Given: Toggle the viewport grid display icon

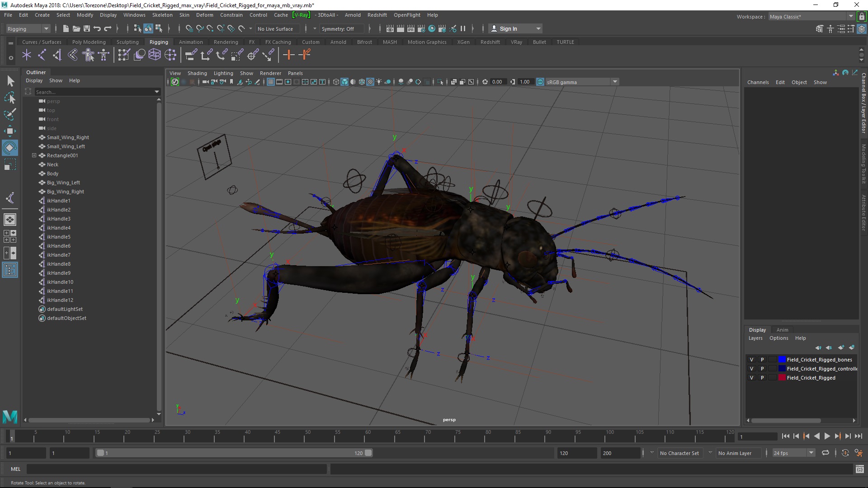Looking at the screenshot, I should coord(271,82).
